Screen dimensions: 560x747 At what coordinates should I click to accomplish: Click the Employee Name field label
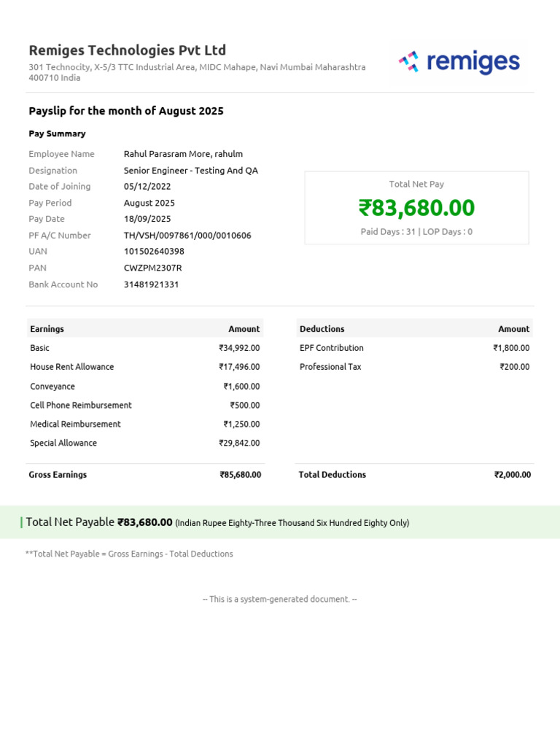(x=61, y=154)
